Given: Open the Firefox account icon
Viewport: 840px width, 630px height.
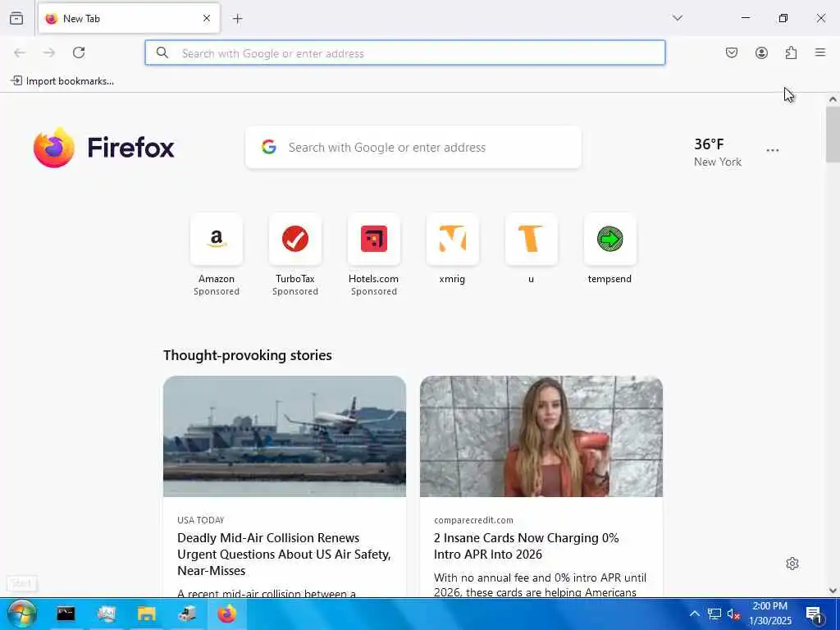Looking at the screenshot, I should tap(761, 52).
